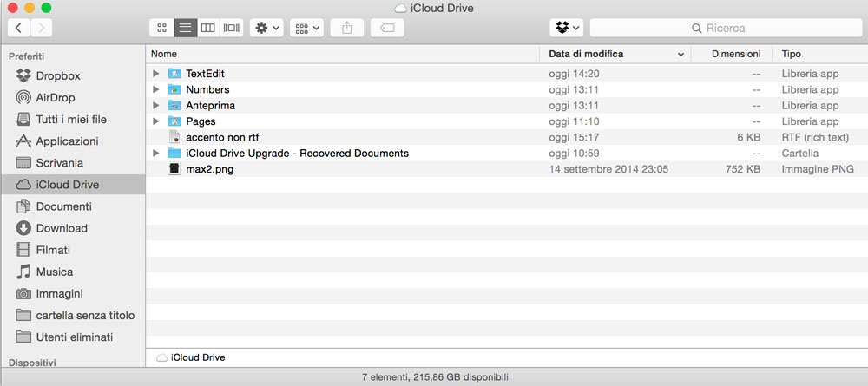The height and width of the screenshot is (386, 868).
Task: Switch to list view
Action: (x=186, y=28)
